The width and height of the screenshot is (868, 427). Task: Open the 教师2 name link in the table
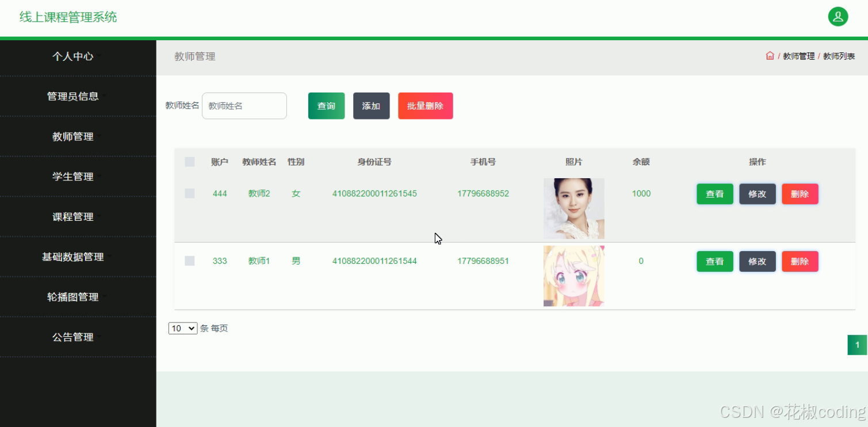(259, 194)
